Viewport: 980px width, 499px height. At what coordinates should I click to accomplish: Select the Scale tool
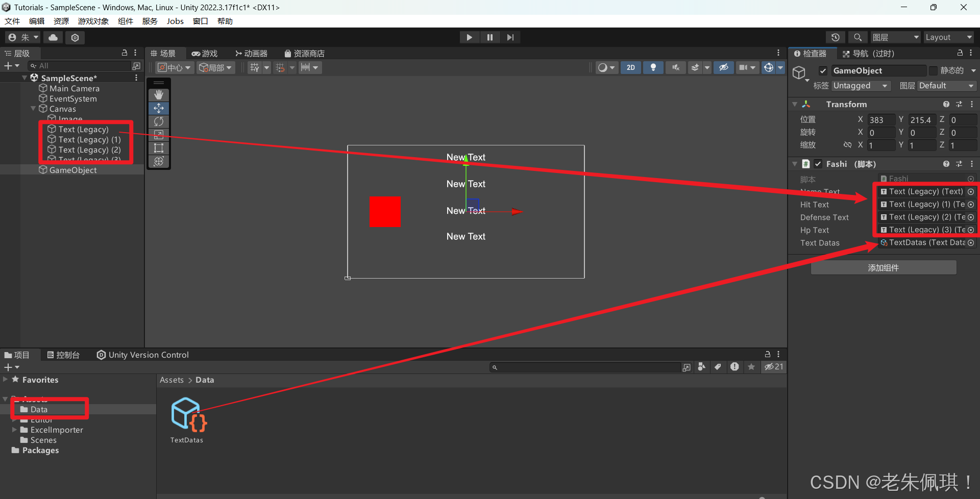point(159,135)
